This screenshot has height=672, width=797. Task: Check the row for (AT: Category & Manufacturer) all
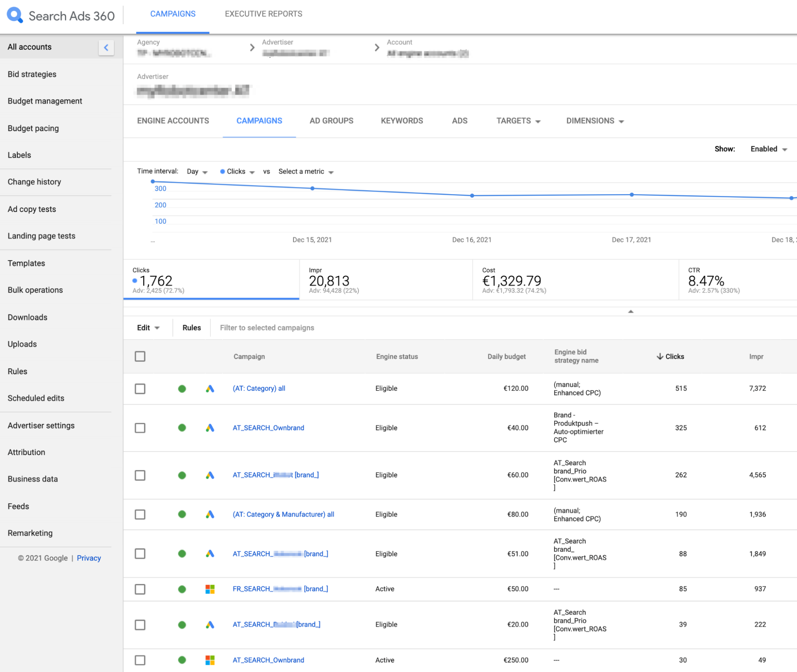pyautogui.click(x=140, y=514)
